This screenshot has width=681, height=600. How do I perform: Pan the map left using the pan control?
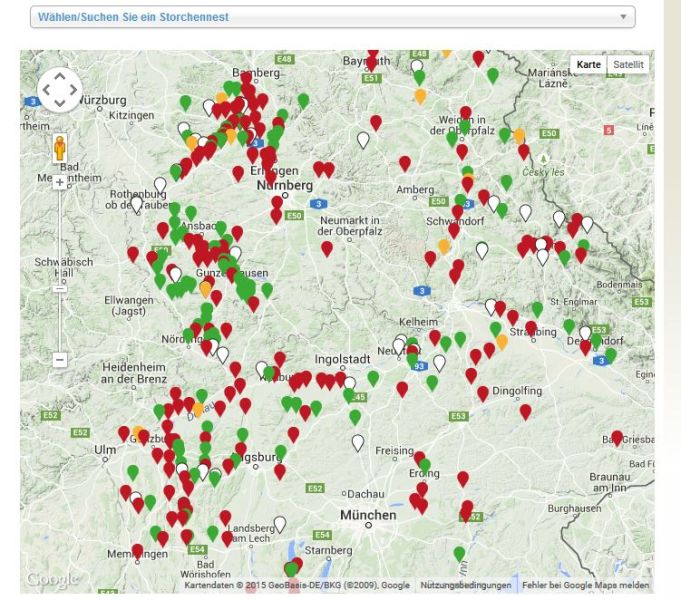(46, 90)
